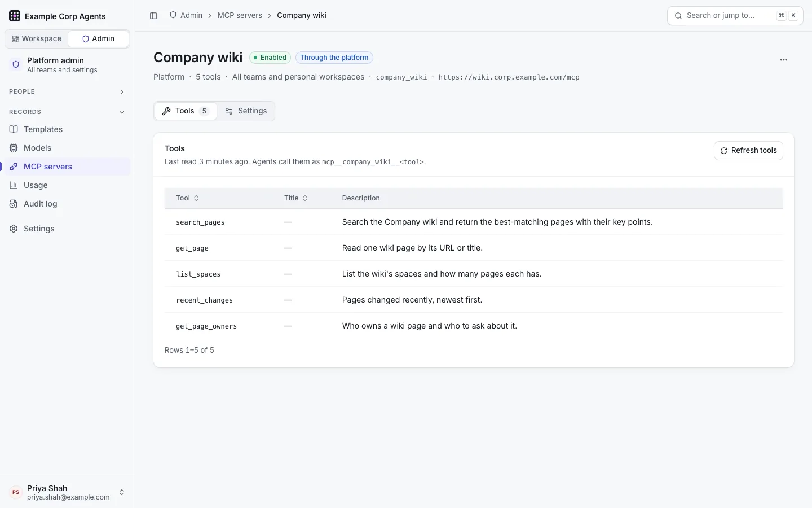Click the recent_changes tool row
The height and width of the screenshot is (508, 812).
coord(474,300)
